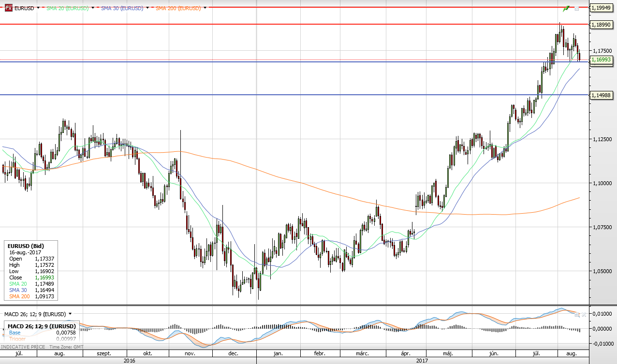Select the blue SMA 30 (EURUSD) label
617x364 pixels.
[122, 8]
